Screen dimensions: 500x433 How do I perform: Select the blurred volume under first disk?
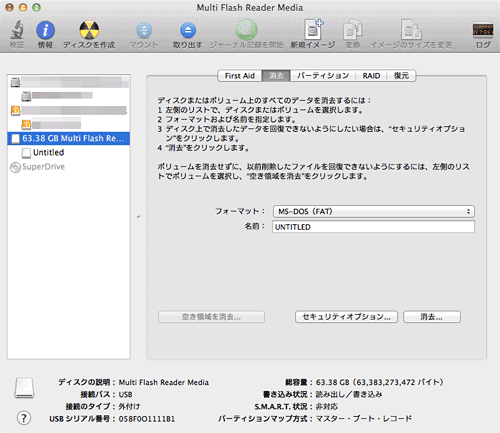click(x=68, y=96)
